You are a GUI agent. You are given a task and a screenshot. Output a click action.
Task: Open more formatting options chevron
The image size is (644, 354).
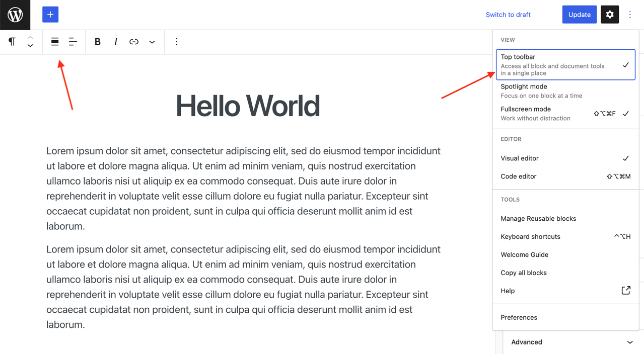tap(152, 42)
